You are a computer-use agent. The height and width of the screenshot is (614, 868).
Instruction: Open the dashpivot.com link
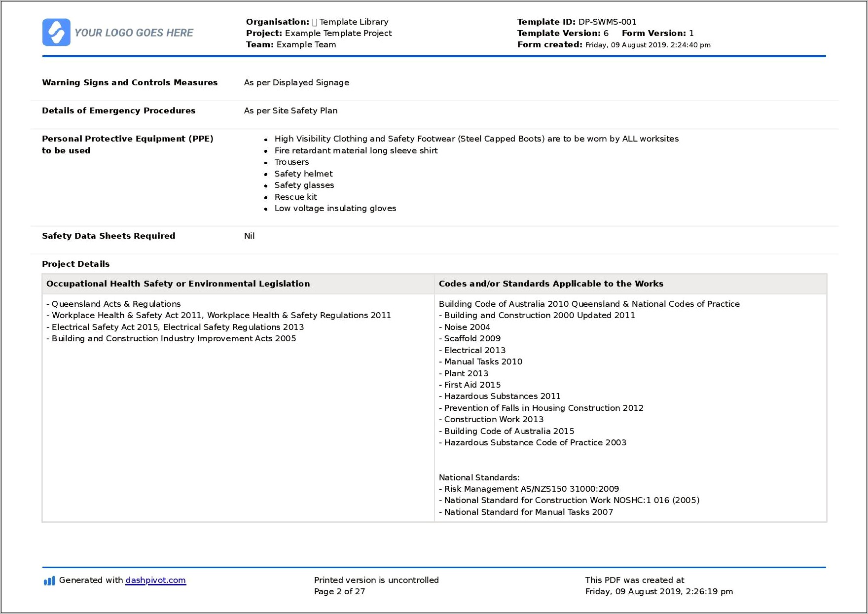click(x=155, y=580)
